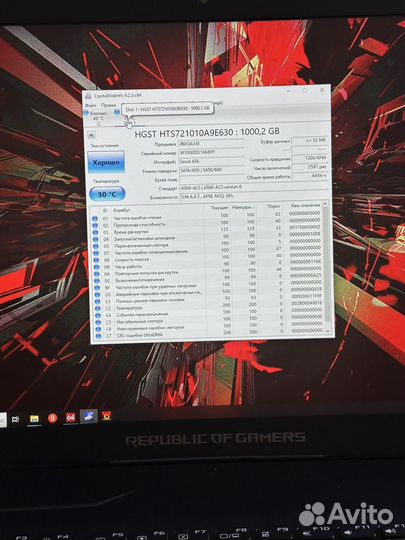
Task: Click the disk title HGST HTS721010A9E630 : 1000,2 GB
Action: coord(207,133)
